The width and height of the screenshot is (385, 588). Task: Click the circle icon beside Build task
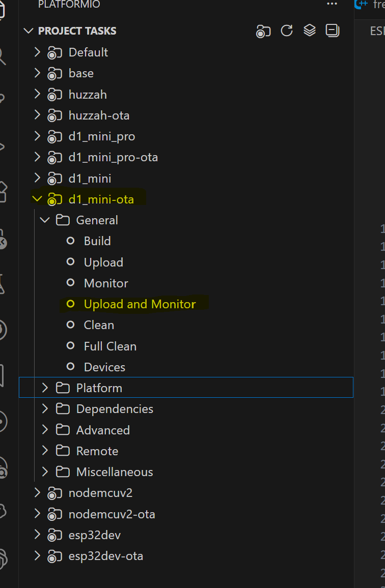(x=71, y=241)
